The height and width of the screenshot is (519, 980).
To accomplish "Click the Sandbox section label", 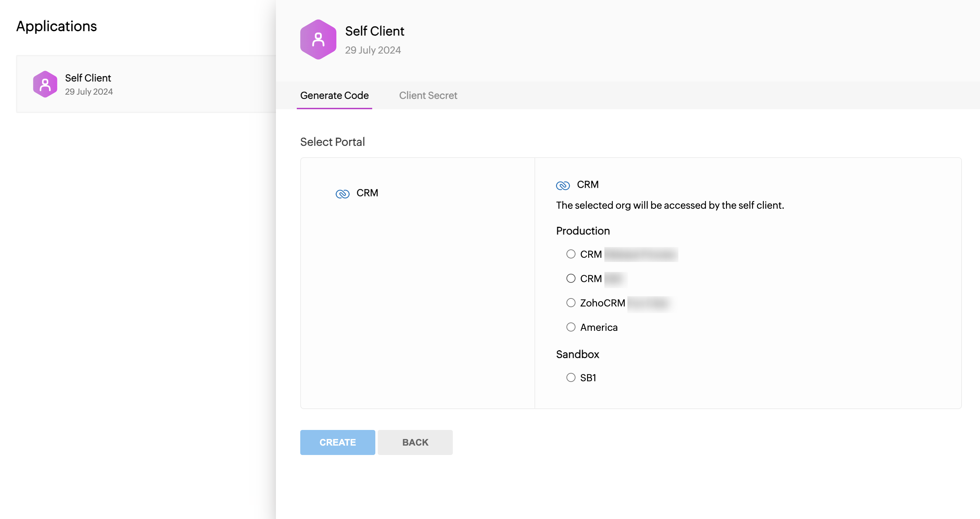I will (x=577, y=354).
